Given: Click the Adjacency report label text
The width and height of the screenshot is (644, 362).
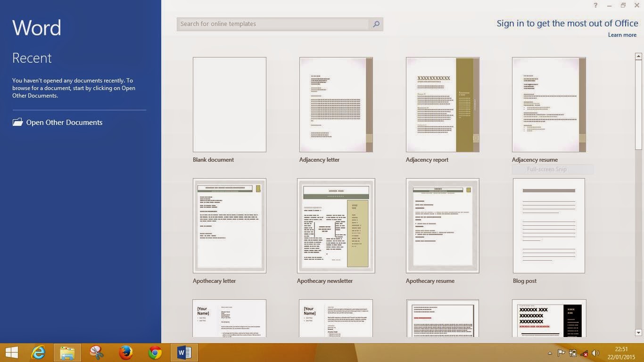Looking at the screenshot, I should [x=427, y=160].
